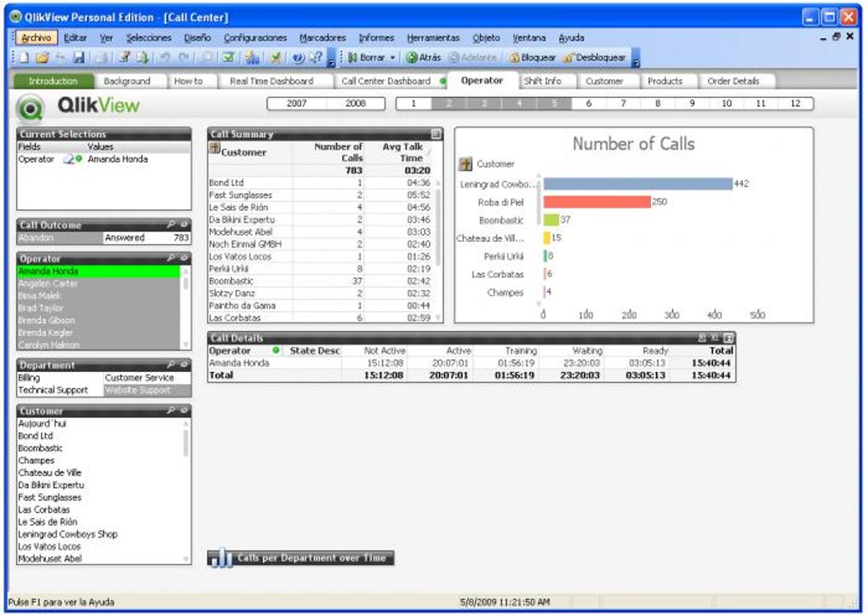Image resolution: width=868 pixels, height=616 pixels.
Task: Open the Herramientas menu
Action: 433,37
